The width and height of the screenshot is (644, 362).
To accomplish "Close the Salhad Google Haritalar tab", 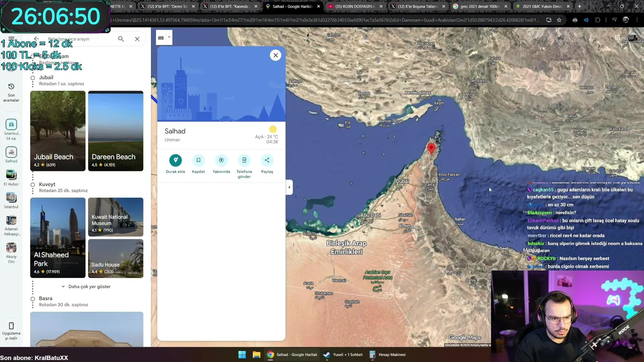I will click(318, 7).
